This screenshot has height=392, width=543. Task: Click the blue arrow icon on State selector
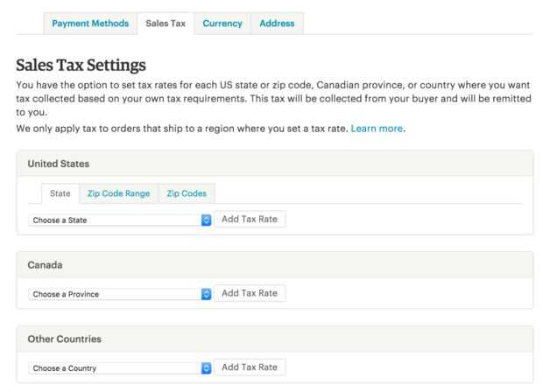[207, 220]
